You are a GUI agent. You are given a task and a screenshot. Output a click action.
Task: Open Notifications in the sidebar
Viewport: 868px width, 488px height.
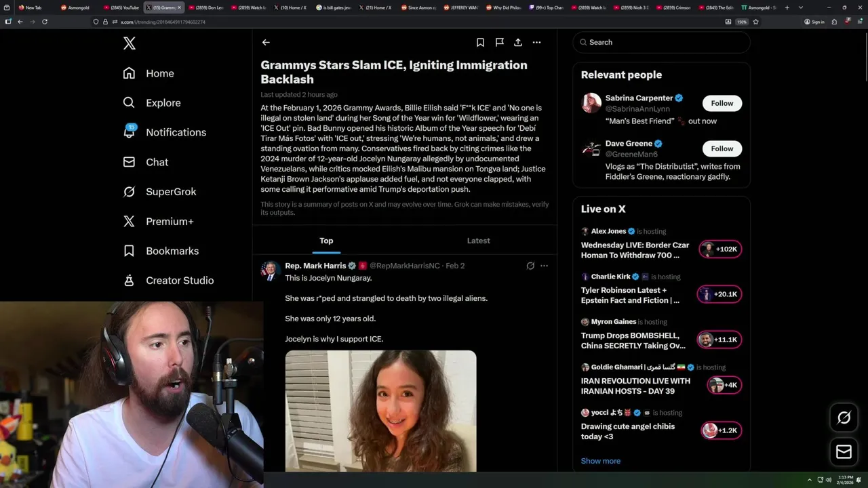tap(164, 132)
